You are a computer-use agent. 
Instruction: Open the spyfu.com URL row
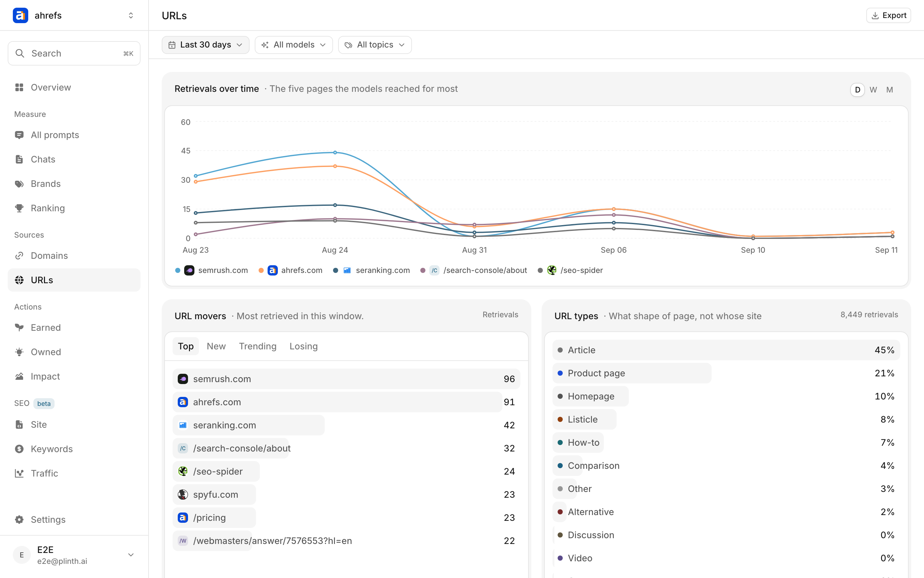[346, 495]
